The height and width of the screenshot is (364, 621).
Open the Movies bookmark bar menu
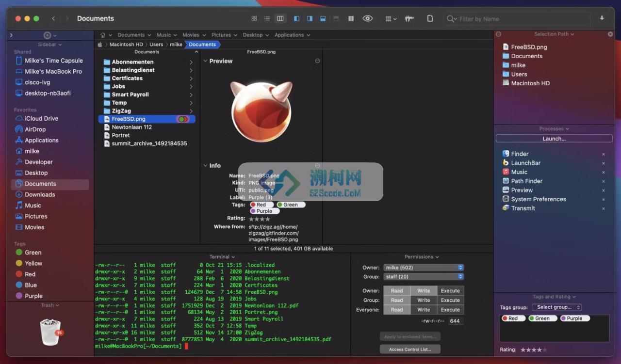coord(194,35)
